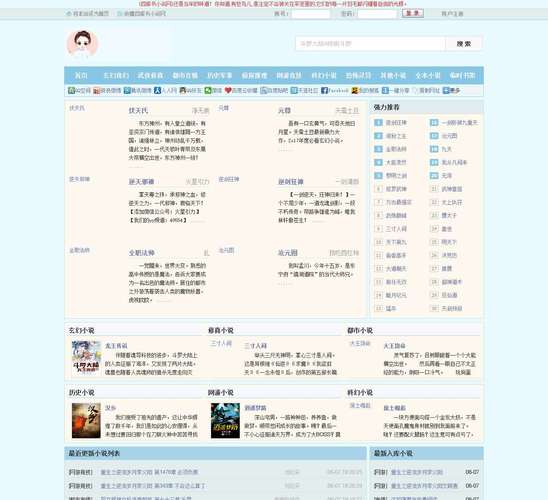The width and height of the screenshot is (548, 500).
Task: Open 全职法师 in the 强力推荐 list
Action: (396, 149)
